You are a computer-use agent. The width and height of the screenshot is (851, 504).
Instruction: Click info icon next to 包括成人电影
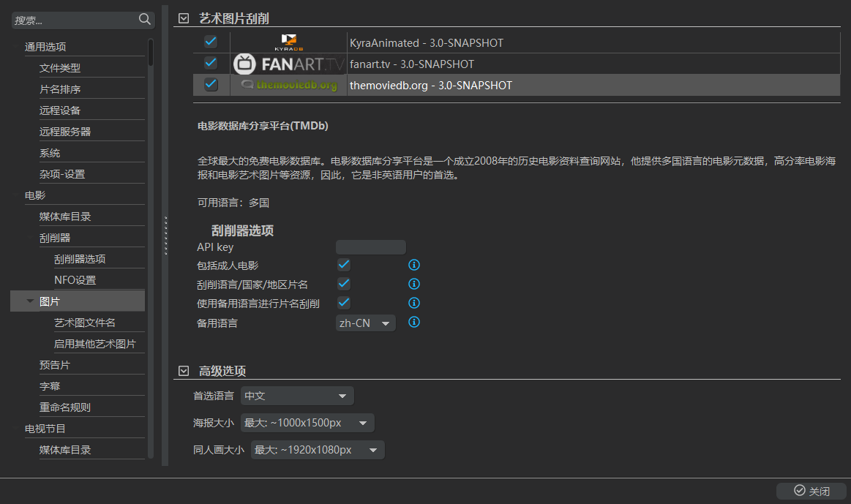coord(413,266)
